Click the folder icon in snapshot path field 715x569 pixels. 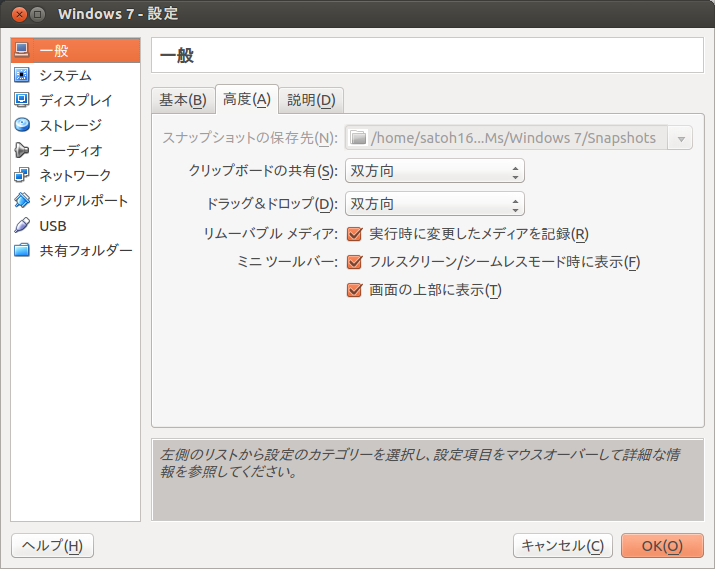click(358, 138)
